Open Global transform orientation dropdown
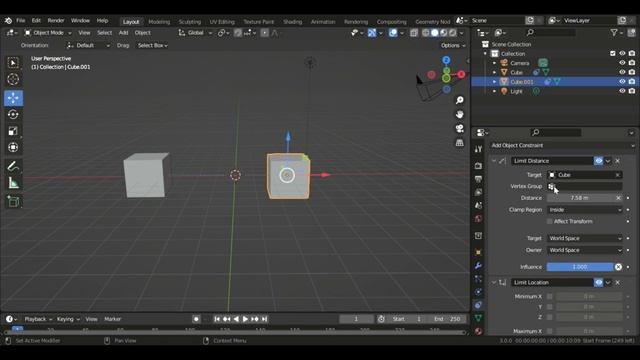 (x=195, y=33)
